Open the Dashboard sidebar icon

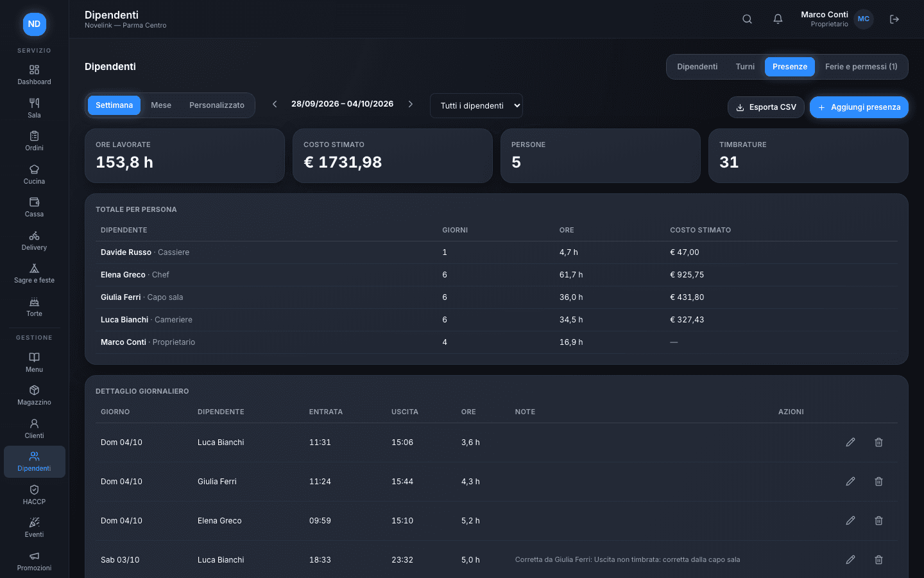coord(34,74)
